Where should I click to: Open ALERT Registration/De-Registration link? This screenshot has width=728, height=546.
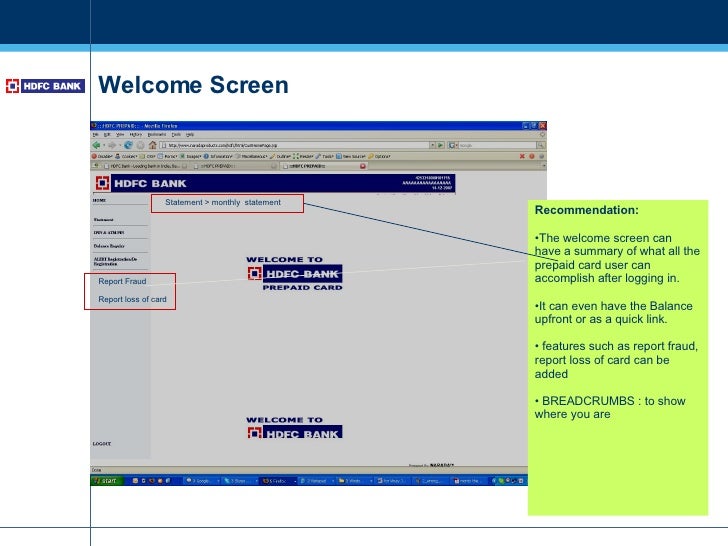click(115, 261)
